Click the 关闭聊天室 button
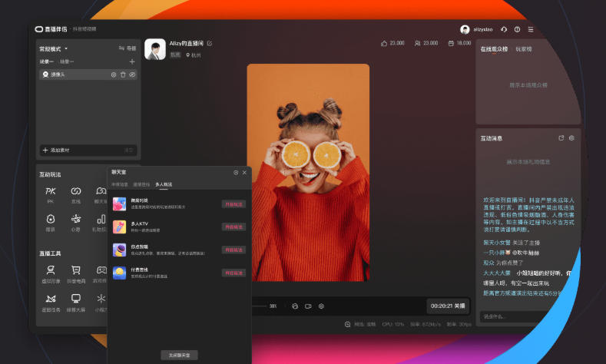606x364 pixels. (x=179, y=355)
